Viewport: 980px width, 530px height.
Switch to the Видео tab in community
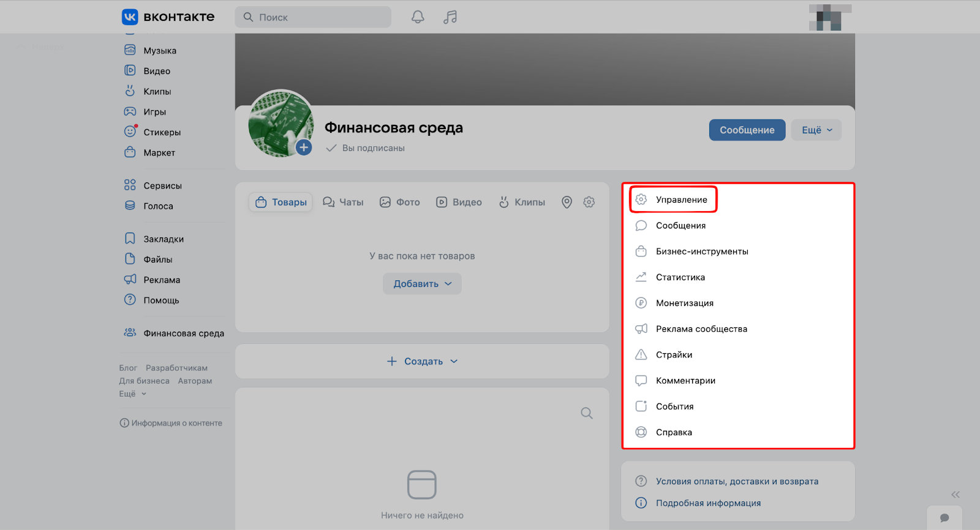[459, 202]
